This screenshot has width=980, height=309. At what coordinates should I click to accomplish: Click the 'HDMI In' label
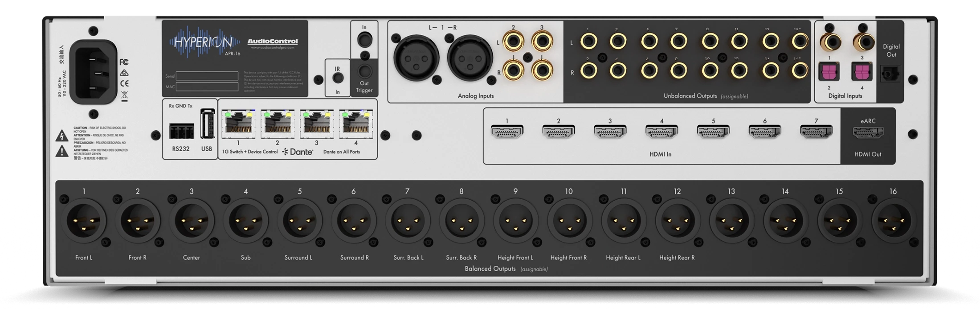[660, 154]
